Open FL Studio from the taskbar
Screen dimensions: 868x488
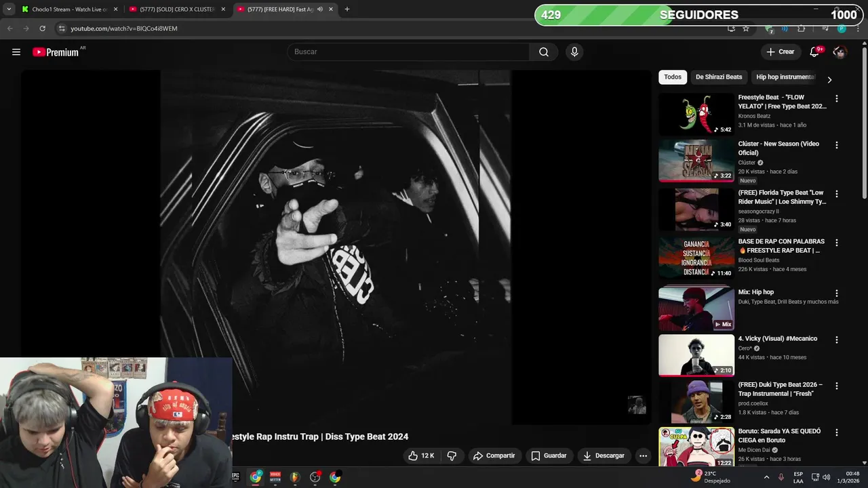tap(295, 477)
